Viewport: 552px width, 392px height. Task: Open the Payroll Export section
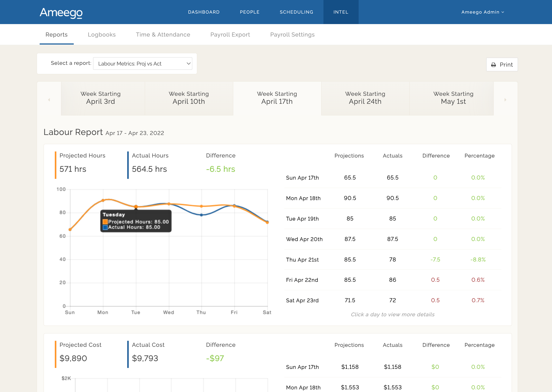pyautogui.click(x=230, y=35)
